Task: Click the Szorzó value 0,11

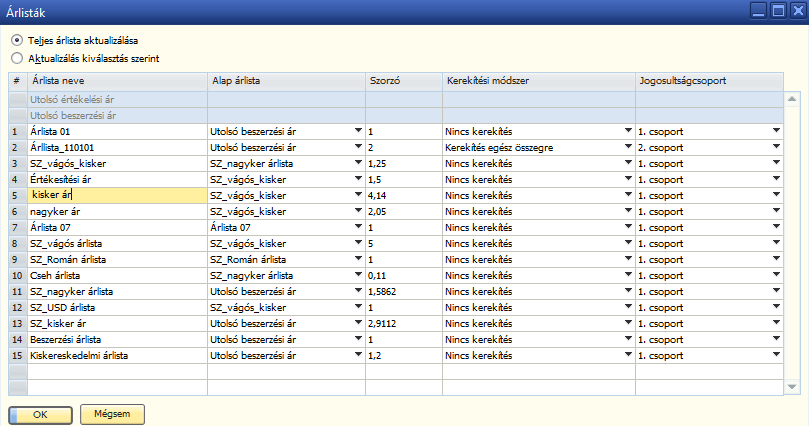Action: click(404, 275)
